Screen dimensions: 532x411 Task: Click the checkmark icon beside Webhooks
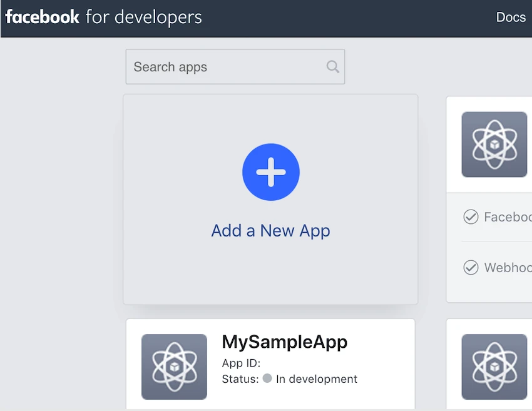point(471,267)
